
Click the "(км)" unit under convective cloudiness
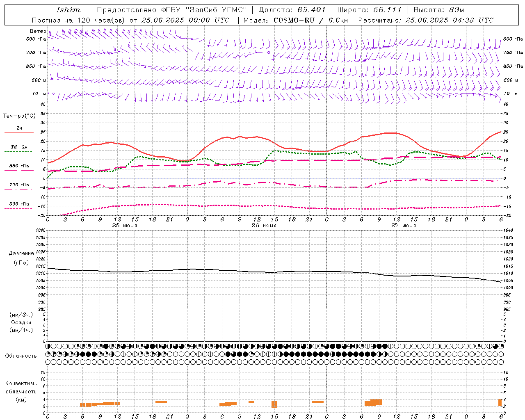[21, 399]
